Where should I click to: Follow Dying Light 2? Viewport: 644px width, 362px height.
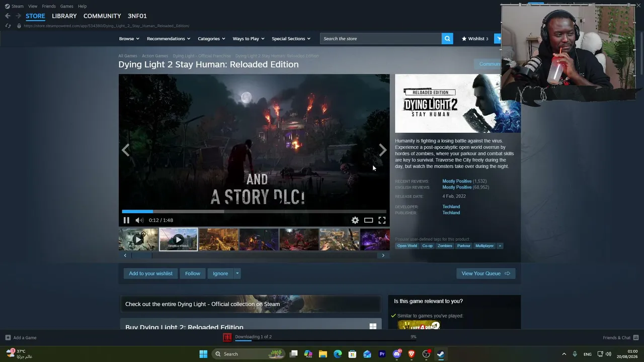tap(193, 274)
